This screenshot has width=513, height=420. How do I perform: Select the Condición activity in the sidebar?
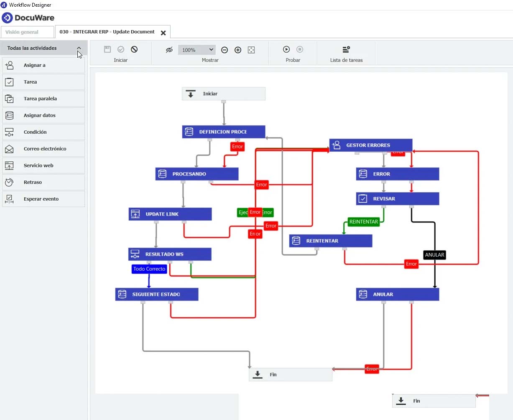click(x=36, y=132)
